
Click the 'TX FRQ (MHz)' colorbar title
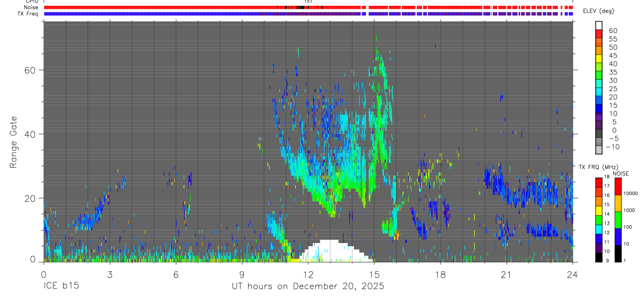tap(598, 167)
